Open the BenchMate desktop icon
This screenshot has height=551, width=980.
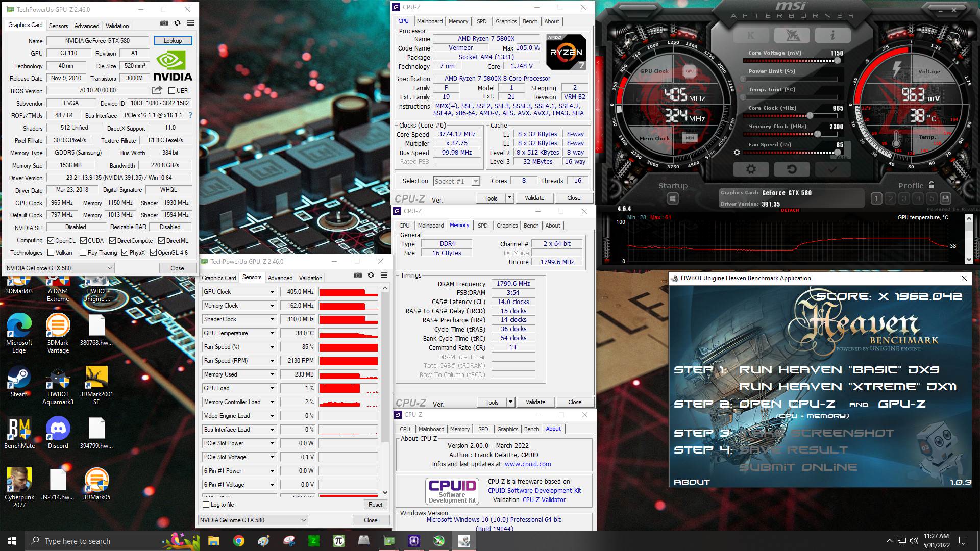19,433
